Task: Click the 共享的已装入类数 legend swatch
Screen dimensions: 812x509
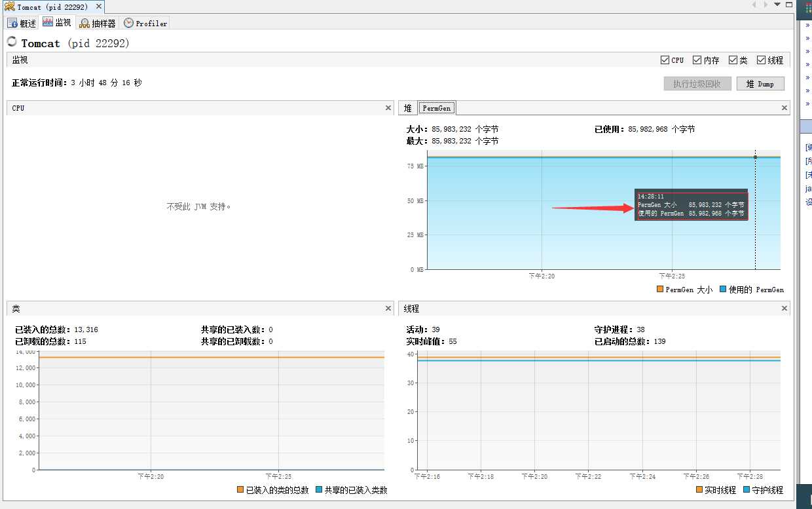Action: pos(319,490)
